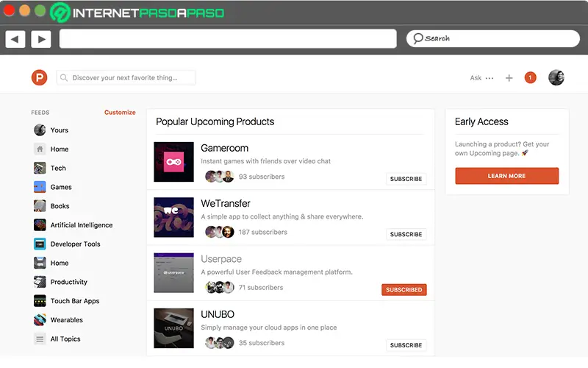Go to the Games feed
This screenshot has width=588, height=368.
pyautogui.click(x=61, y=188)
